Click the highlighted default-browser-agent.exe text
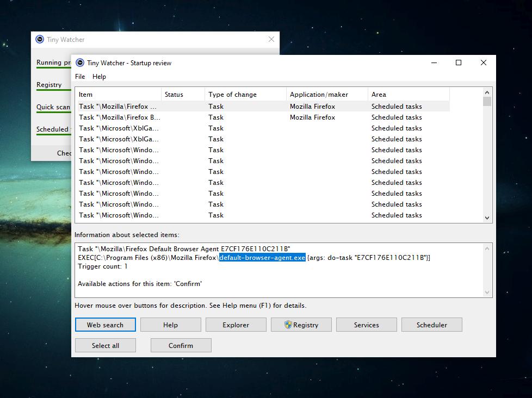Image resolution: width=532 pixels, height=398 pixels. [x=262, y=258]
